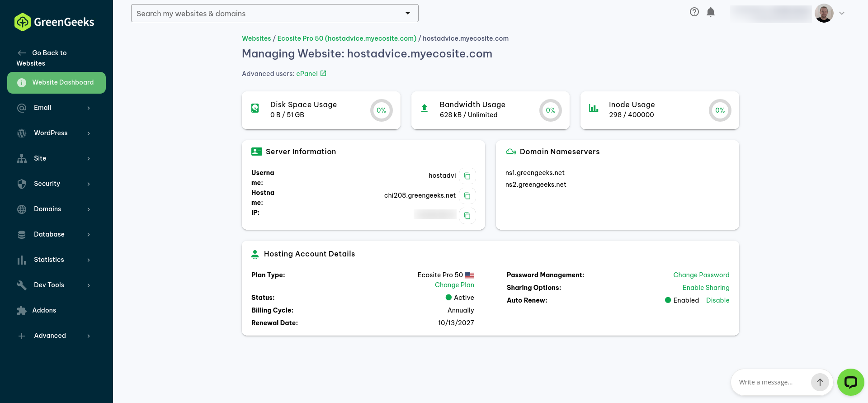
Task: Open the websites & domains search dropdown arrow
Action: point(408,13)
